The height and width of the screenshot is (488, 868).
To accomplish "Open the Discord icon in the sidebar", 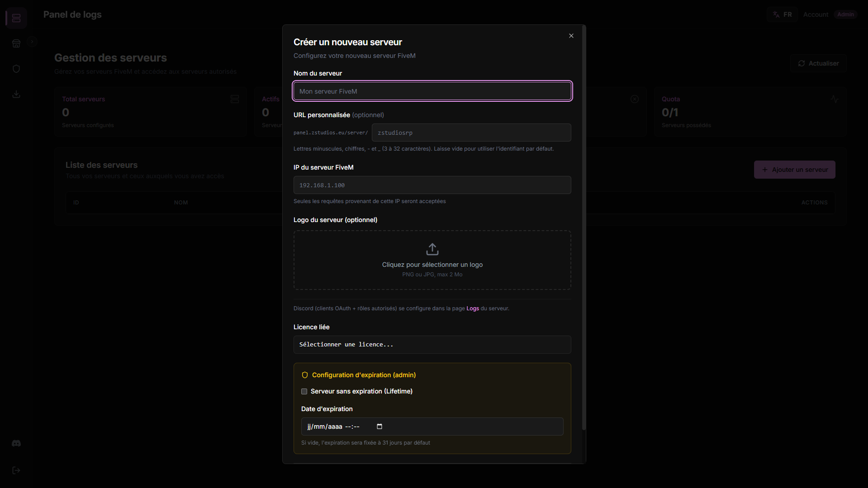I will 16,443.
